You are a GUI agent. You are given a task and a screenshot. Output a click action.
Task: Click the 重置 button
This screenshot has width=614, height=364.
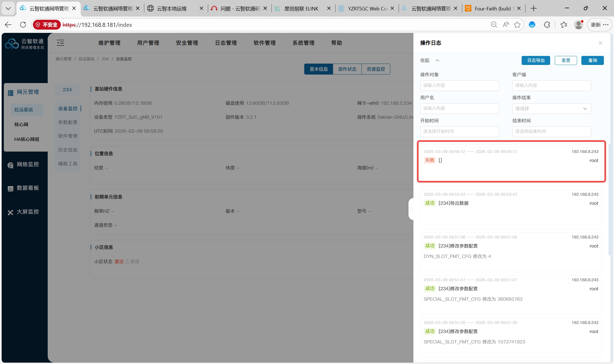click(x=566, y=60)
